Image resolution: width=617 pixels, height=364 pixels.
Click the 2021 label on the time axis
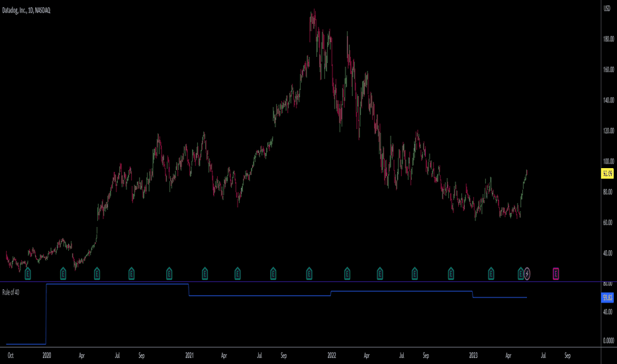[189, 355]
